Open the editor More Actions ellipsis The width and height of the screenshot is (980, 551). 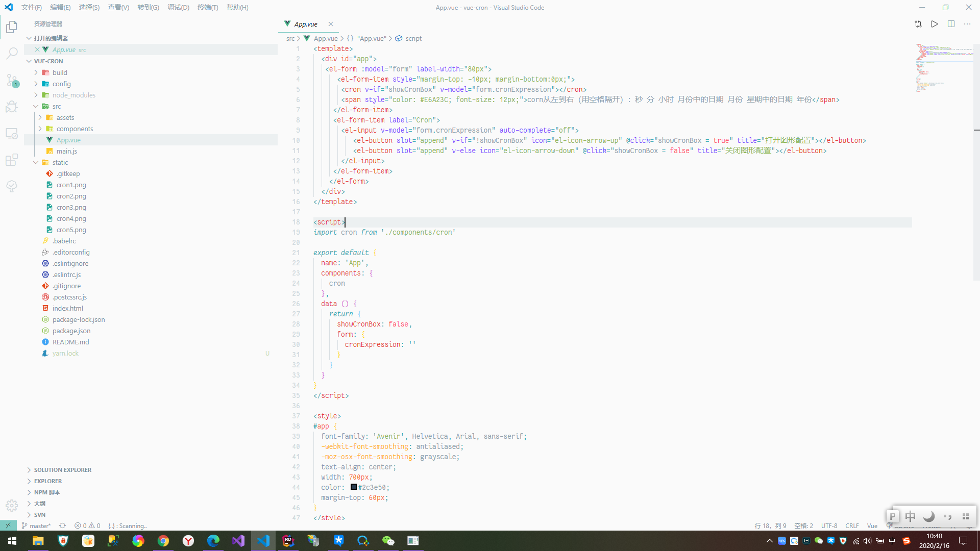(x=967, y=24)
